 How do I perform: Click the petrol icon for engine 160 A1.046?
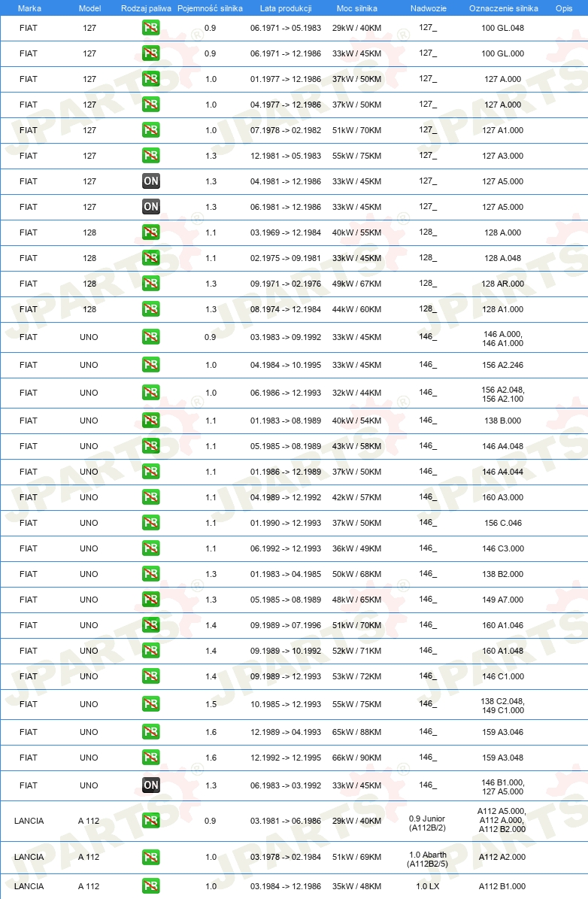coord(150,625)
